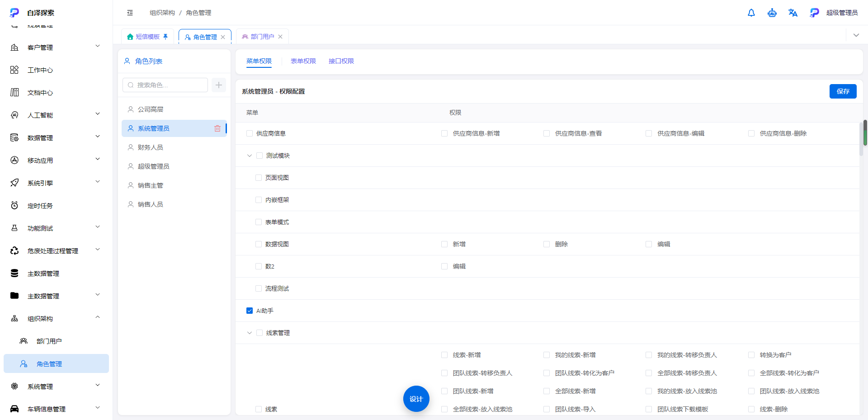Click the pin icon on 短信模板 tab
The height and width of the screenshot is (420, 868).
[165, 37]
